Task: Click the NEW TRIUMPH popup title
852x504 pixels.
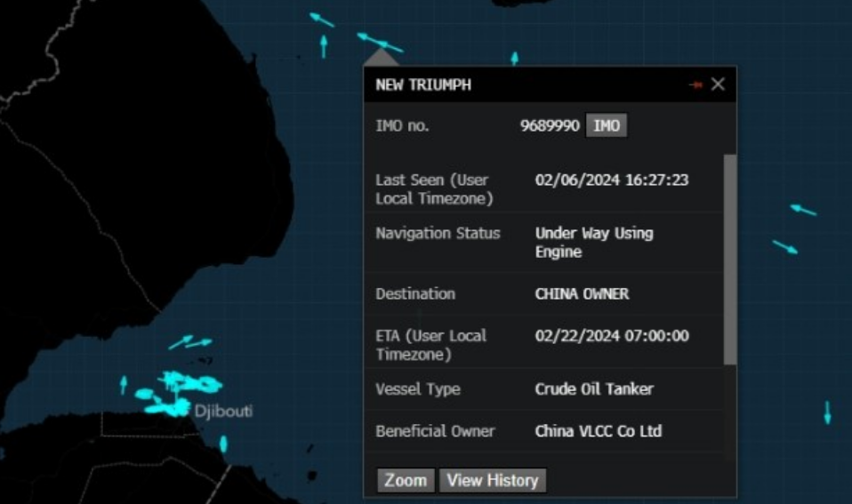Action: click(x=423, y=85)
